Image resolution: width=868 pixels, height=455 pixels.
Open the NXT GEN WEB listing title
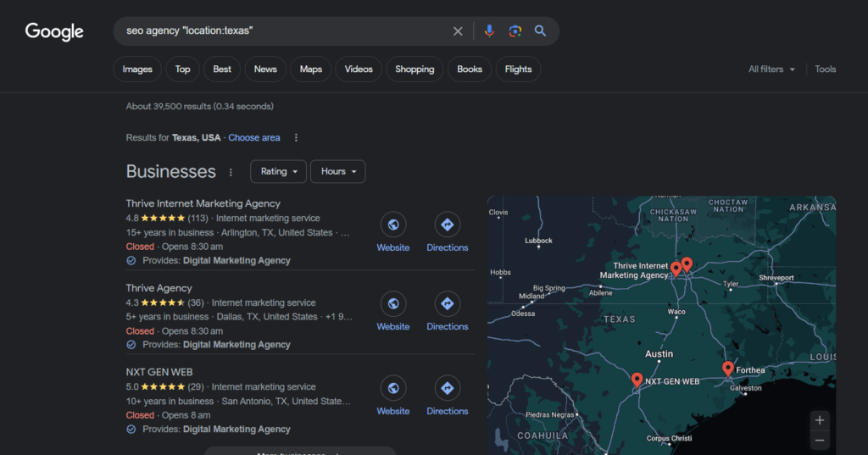[159, 373]
